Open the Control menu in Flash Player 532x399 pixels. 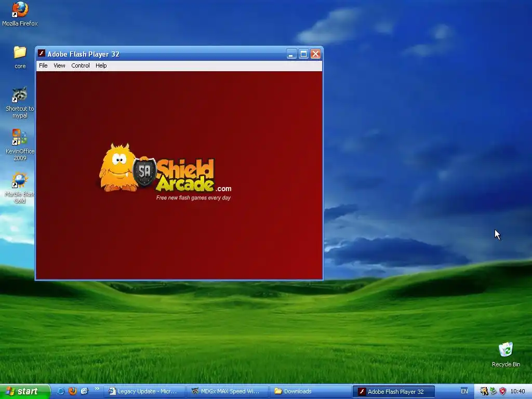(x=81, y=65)
